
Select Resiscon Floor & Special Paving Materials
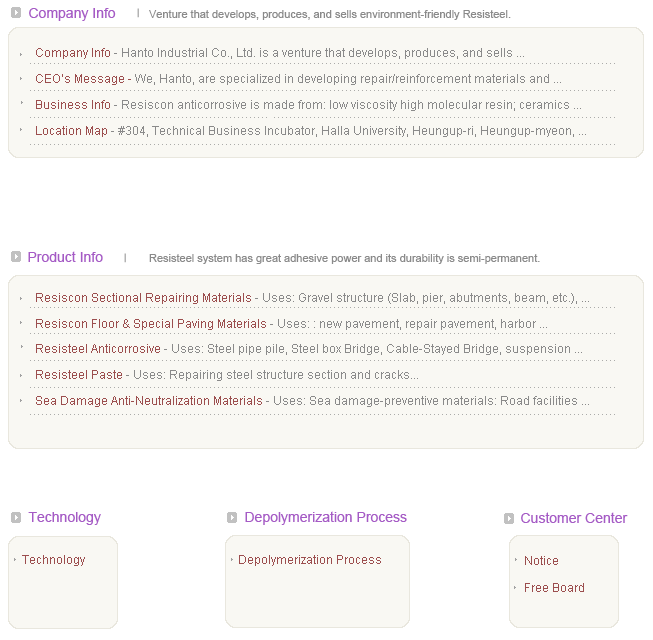click(x=150, y=324)
